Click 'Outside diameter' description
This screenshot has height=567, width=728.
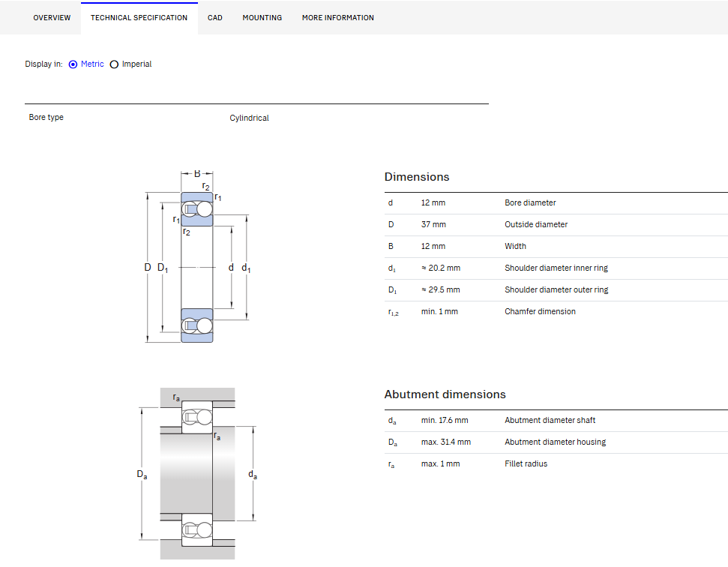(x=536, y=224)
